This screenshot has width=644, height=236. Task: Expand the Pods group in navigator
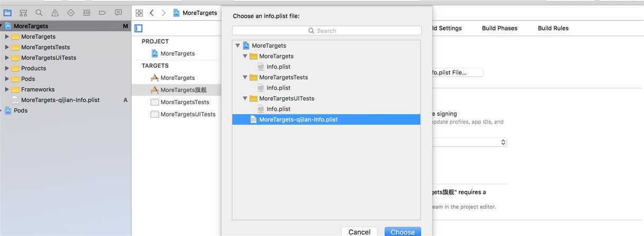pyautogui.click(x=7, y=79)
